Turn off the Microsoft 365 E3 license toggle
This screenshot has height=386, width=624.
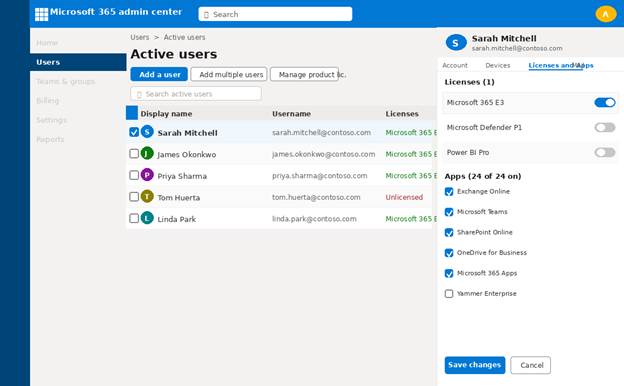click(604, 102)
